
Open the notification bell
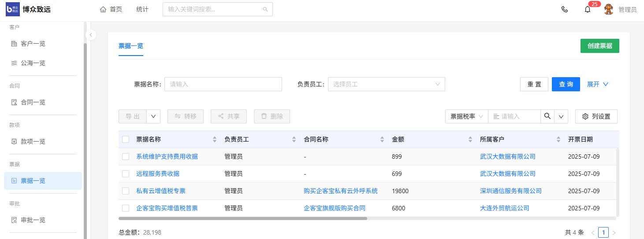click(x=588, y=9)
